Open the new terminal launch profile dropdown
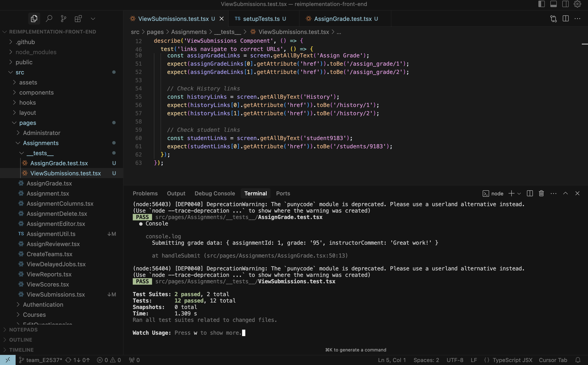 (519, 193)
